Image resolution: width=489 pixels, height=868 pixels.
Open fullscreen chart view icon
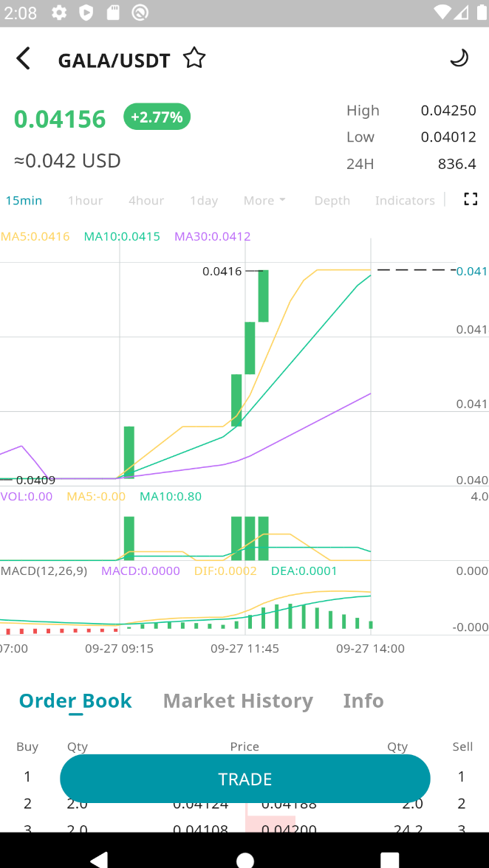pyautogui.click(x=471, y=199)
